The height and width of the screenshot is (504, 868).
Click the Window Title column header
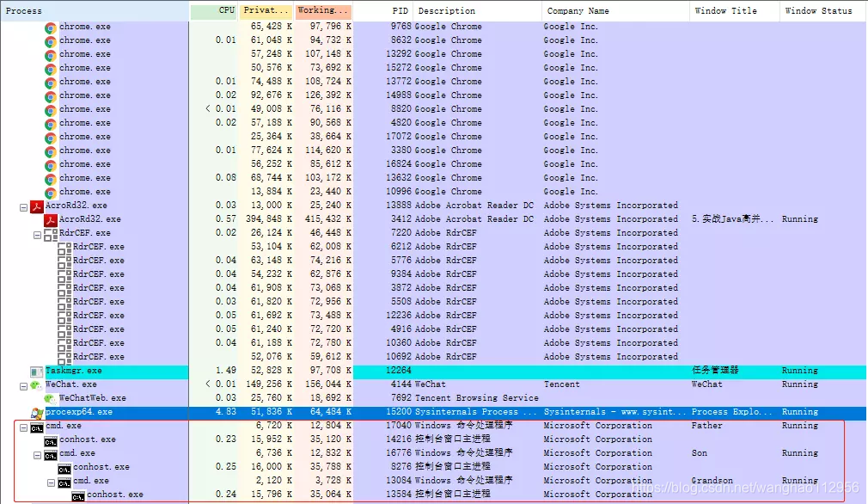(735, 10)
